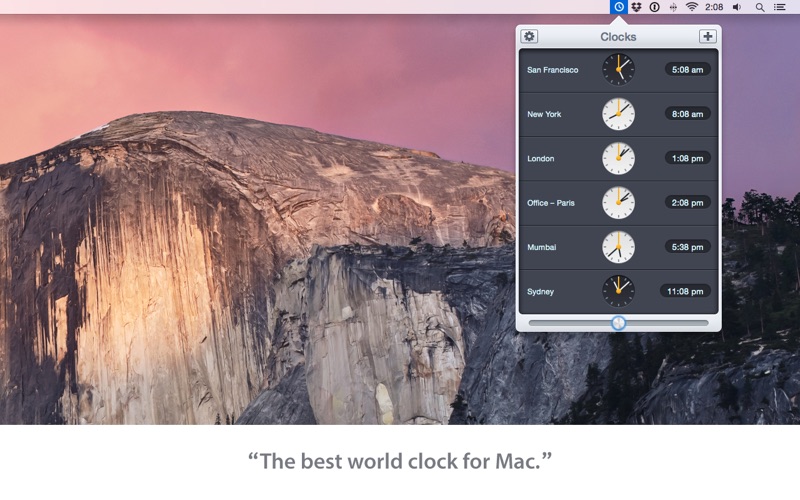Click the time-offset slider knob
This screenshot has width=800, height=500.
pyautogui.click(x=618, y=322)
